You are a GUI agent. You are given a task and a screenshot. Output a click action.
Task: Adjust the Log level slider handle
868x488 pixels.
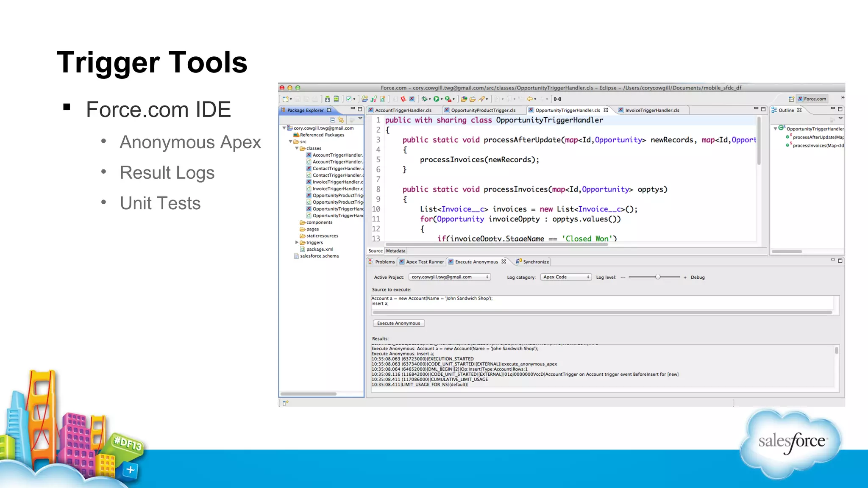tap(658, 277)
